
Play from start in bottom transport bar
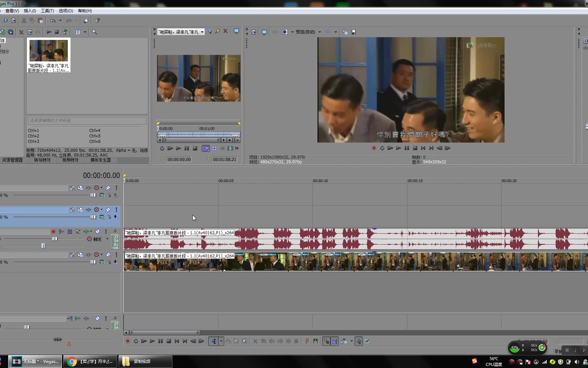[144, 341]
